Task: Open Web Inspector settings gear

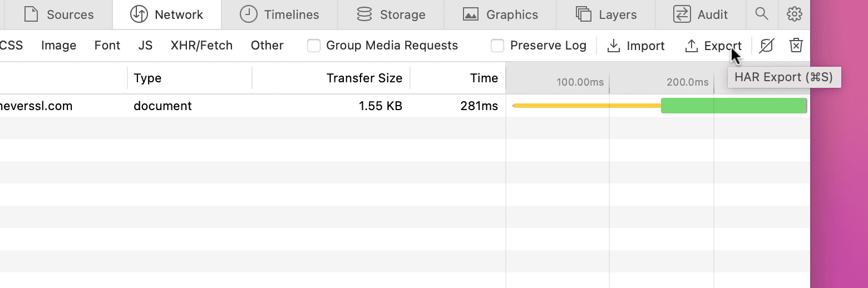Action: pyautogui.click(x=794, y=14)
